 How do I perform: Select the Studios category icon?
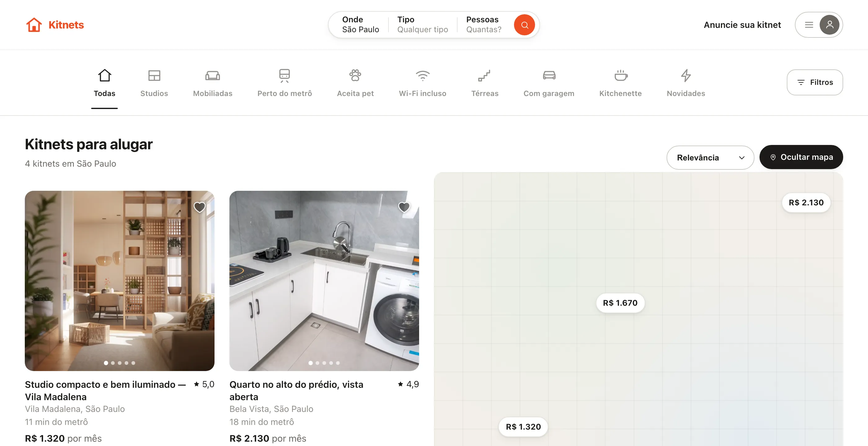pyautogui.click(x=154, y=75)
